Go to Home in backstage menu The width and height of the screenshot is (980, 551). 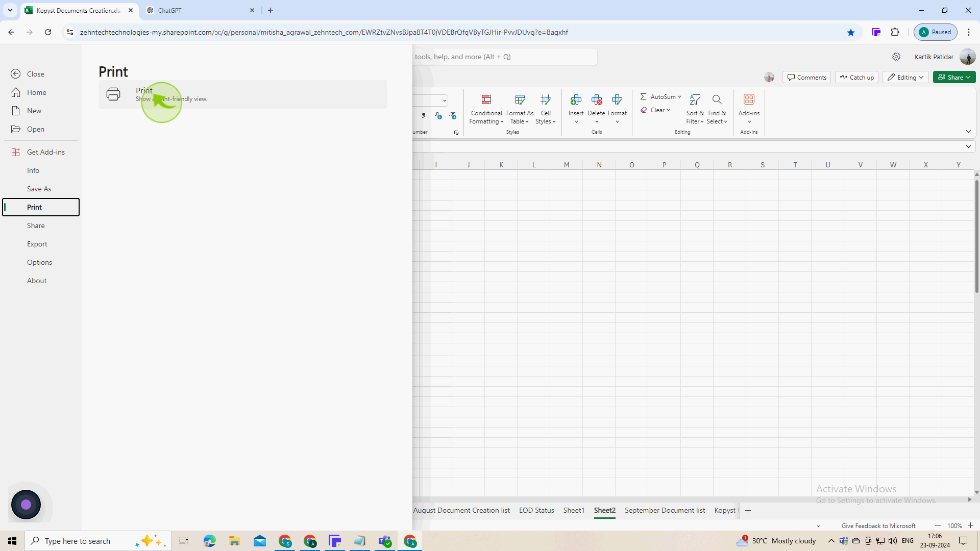pyautogui.click(x=40, y=92)
